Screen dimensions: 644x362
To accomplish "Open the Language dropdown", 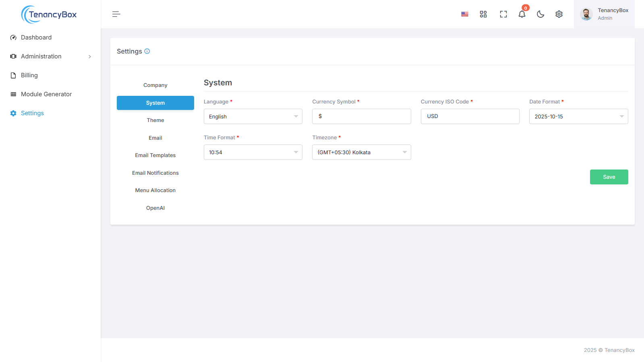I will point(253,116).
